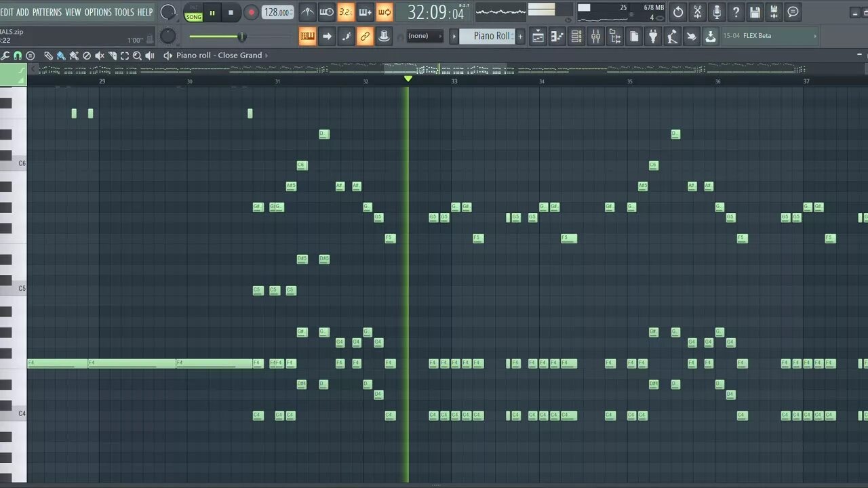
Task: Save the project with floppy icon
Action: click(755, 12)
